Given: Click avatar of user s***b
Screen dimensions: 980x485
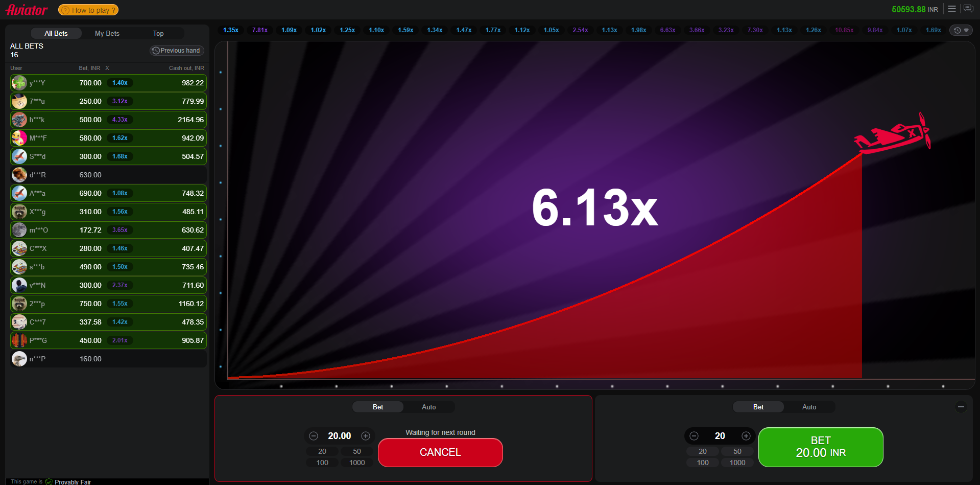Looking at the screenshot, I should pos(19,267).
